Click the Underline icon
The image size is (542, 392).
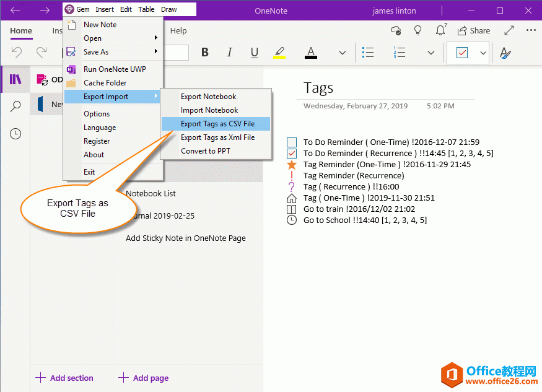pos(255,53)
